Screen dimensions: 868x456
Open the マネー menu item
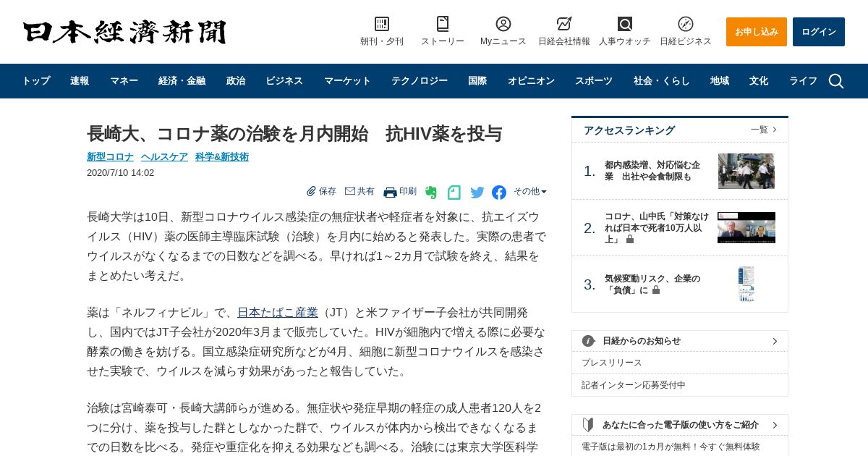(124, 81)
